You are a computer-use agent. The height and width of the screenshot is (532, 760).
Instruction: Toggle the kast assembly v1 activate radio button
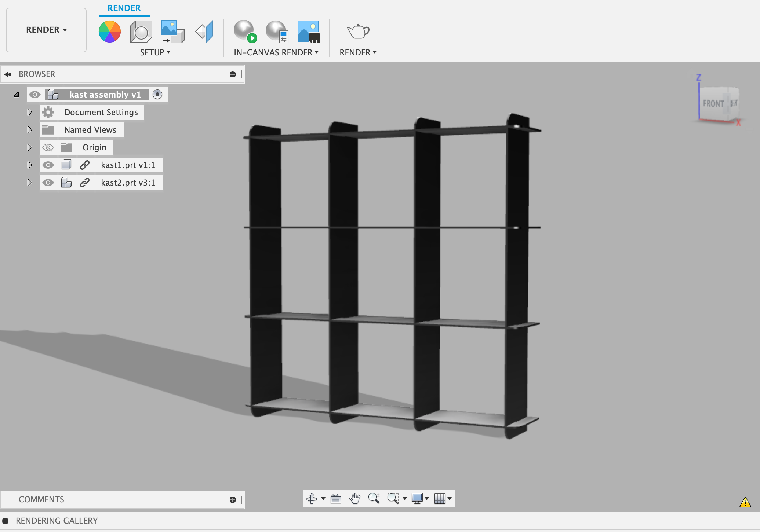tap(157, 95)
